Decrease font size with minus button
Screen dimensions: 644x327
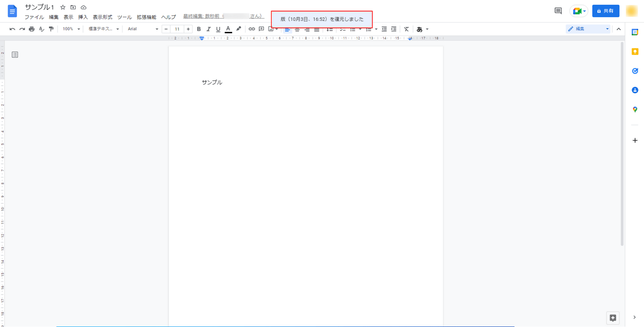pos(166,29)
